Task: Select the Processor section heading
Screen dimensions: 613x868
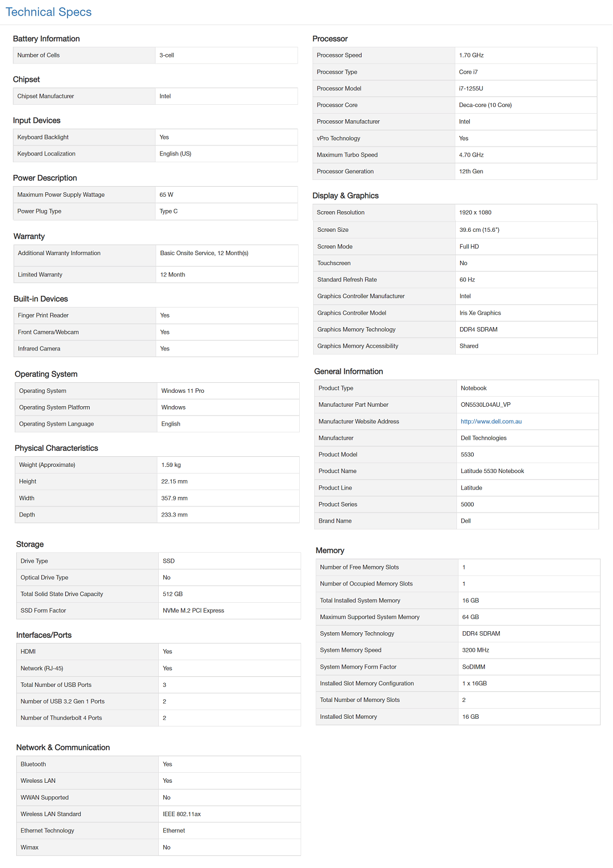Action: point(330,39)
